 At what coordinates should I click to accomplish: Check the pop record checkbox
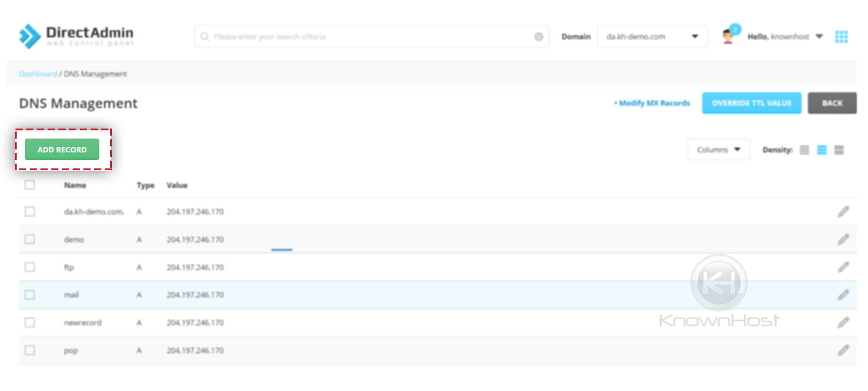coord(30,350)
